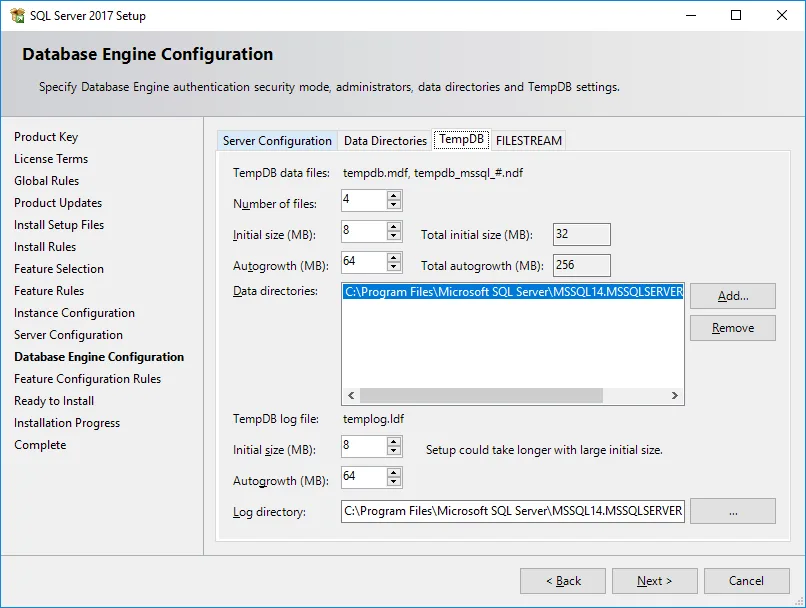Increase Number of files with up arrow
Image resolution: width=806 pixels, height=608 pixels.
coord(394,196)
